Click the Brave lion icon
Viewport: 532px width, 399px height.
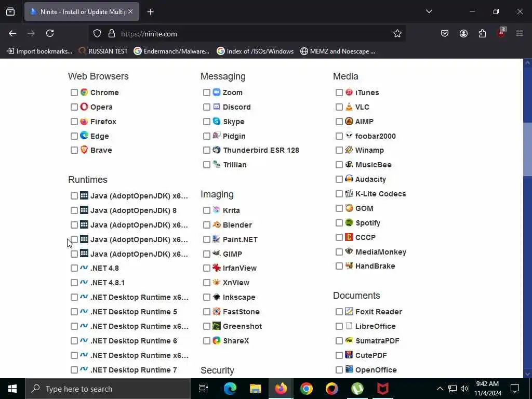pos(84,150)
